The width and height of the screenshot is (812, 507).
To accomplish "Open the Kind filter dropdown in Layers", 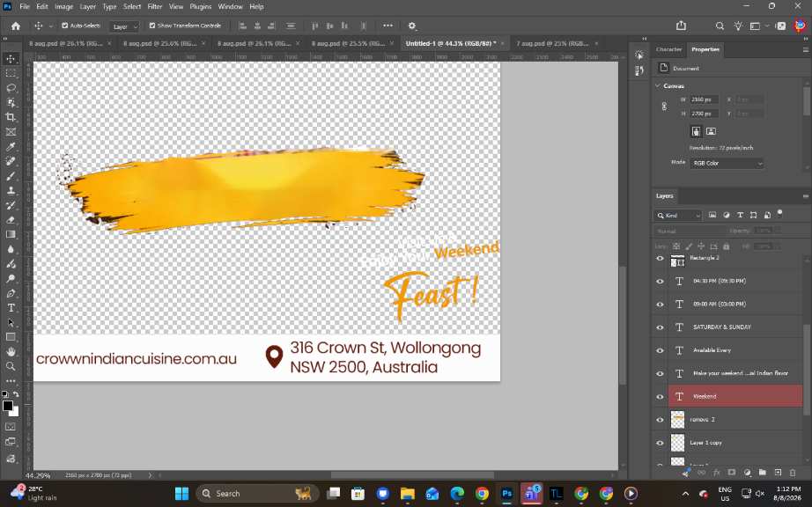I will [x=678, y=216].
